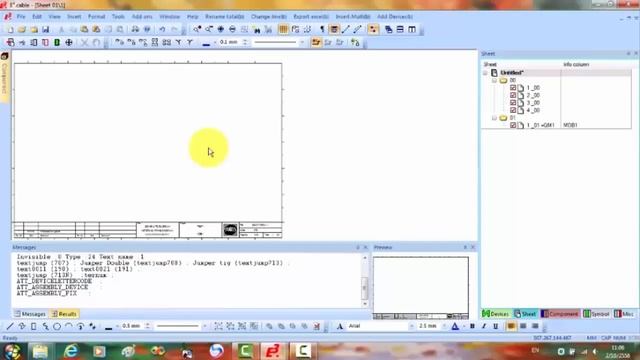Viewport: 640px width, 360px height.
Task: Uncheck the checkbox for sheet 2_00
Action: click(x=513, y=95)
